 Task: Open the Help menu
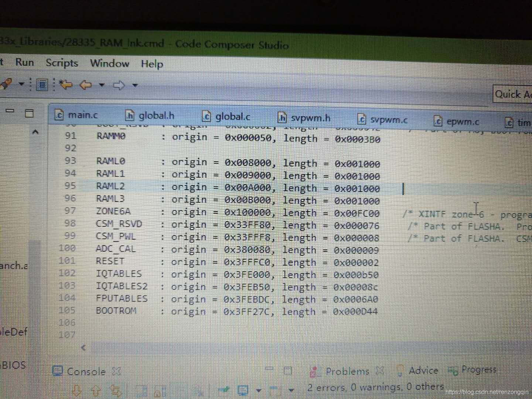pyautogui.click(x=152, y=64)
